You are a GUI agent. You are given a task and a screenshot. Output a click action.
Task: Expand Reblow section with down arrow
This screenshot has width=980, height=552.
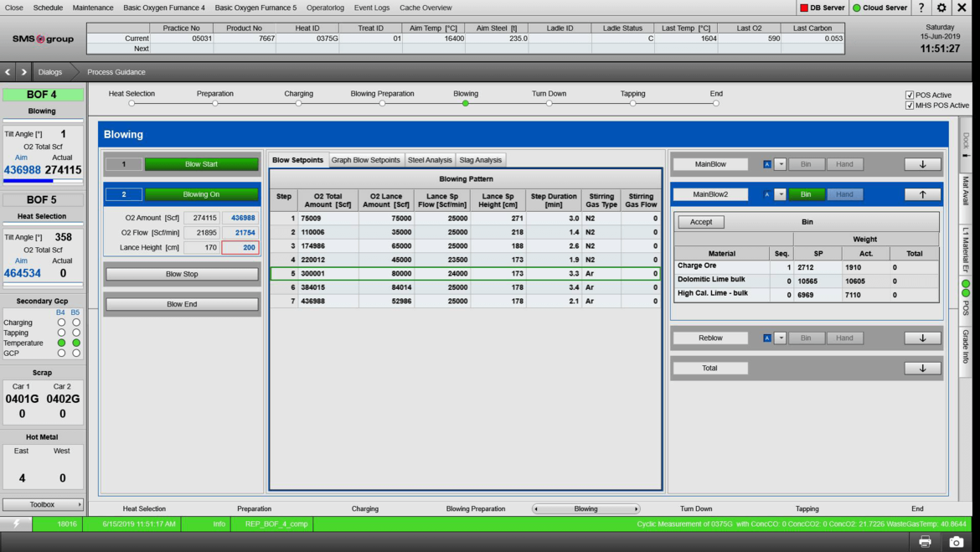tap(922, 338)
